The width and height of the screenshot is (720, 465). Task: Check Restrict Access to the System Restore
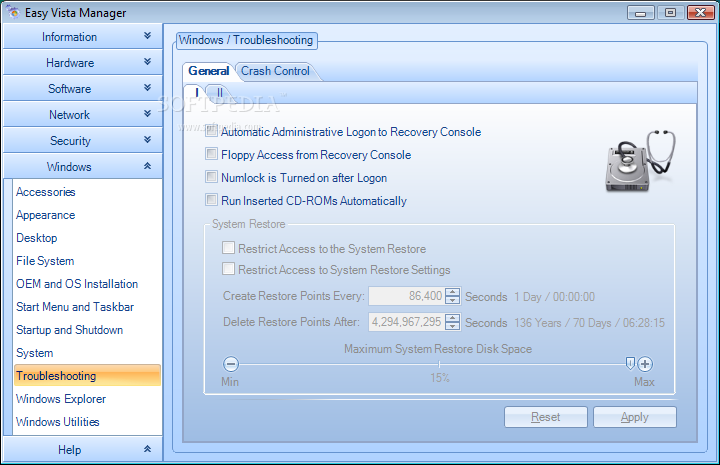point(228,248)
